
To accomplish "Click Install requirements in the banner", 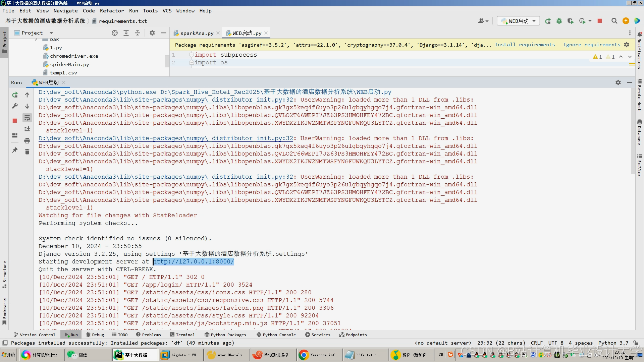I will [525, 45].
